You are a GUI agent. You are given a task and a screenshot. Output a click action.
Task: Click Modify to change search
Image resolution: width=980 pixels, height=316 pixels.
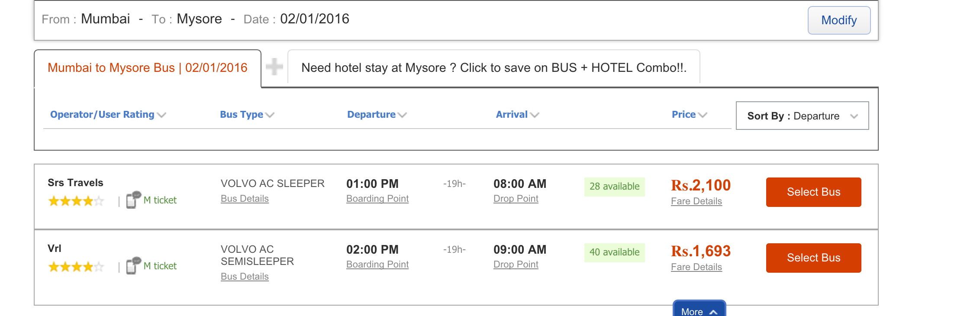[x=839, y=20]
